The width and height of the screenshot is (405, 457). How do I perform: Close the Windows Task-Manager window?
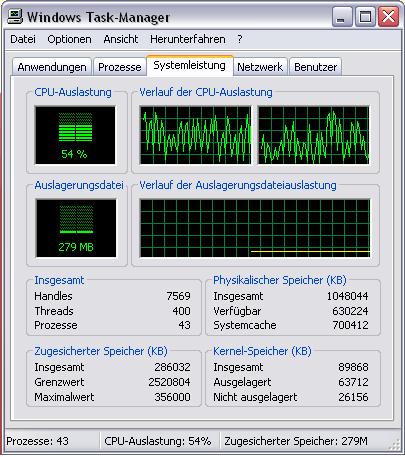pos(388,16)
